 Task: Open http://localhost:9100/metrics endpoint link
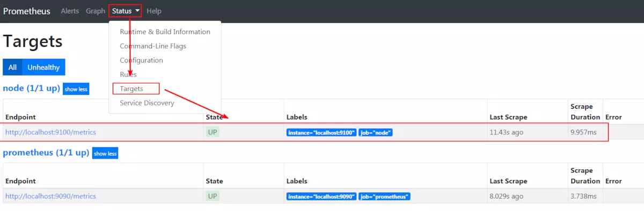(50, 132)
